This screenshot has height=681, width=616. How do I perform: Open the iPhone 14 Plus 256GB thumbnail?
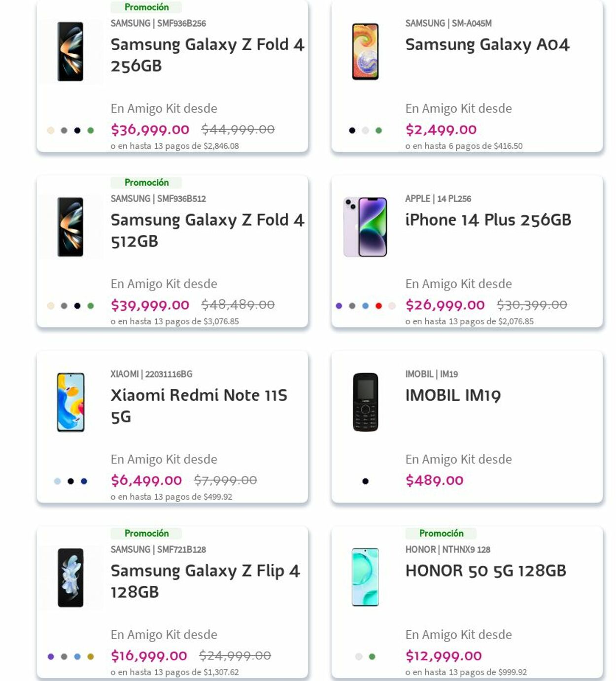[365, 227]
